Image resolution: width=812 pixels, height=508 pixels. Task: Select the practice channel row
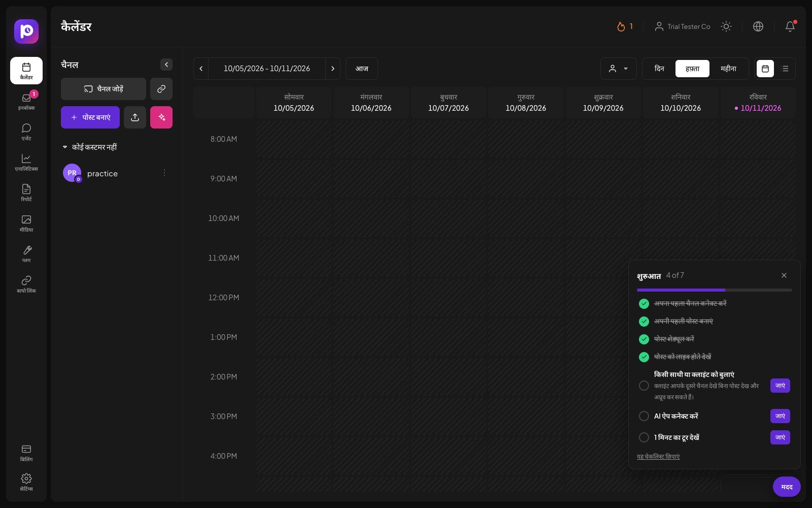point(117,173)
